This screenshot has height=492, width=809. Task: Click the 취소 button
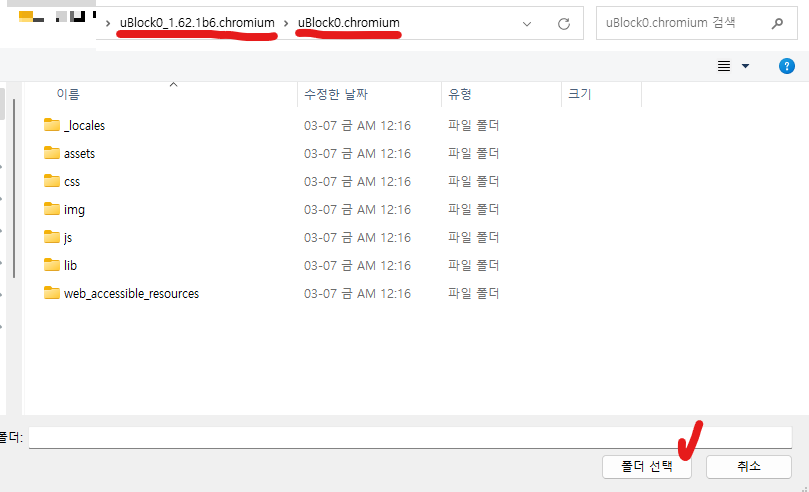[x=749, y=466]
